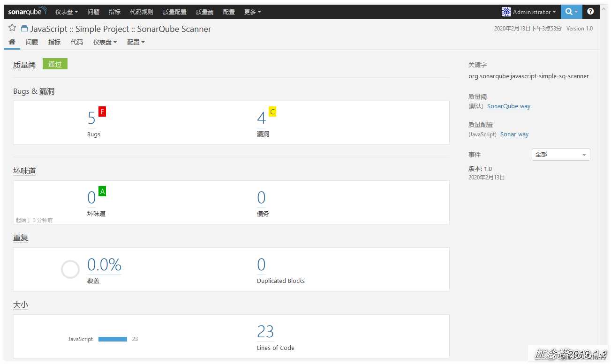Click the Duplicated Blocks label
Screen dimensions: 611x364
[281, 281]
